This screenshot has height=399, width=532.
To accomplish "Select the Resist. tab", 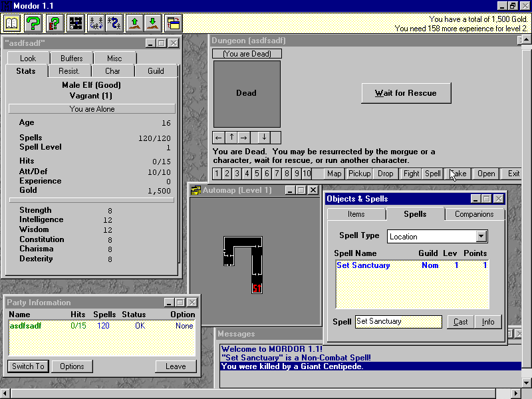I will pyautogui.click(x=69, y=71).
